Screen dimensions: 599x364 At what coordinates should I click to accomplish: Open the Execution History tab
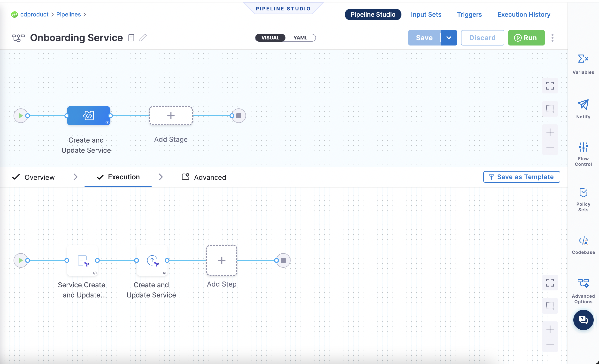point(524,15)
